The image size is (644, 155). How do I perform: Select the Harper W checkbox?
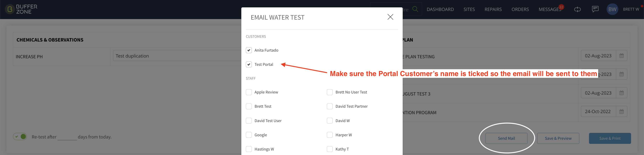[x=330, y=135]
